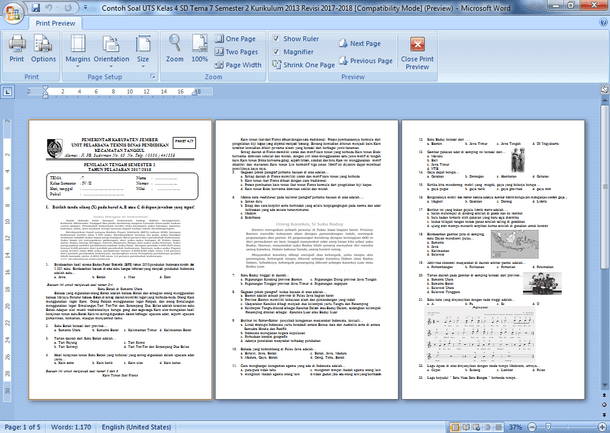Image resolution: width=610 pixels, height=433 pixels.
Task: Open Select Browse Object button
Action: coord(604,405)
